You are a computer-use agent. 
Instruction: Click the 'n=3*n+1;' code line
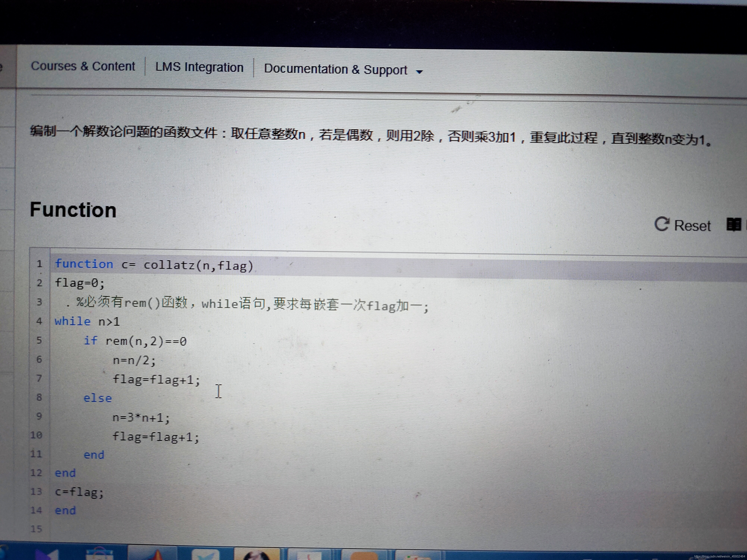point(141,418)
